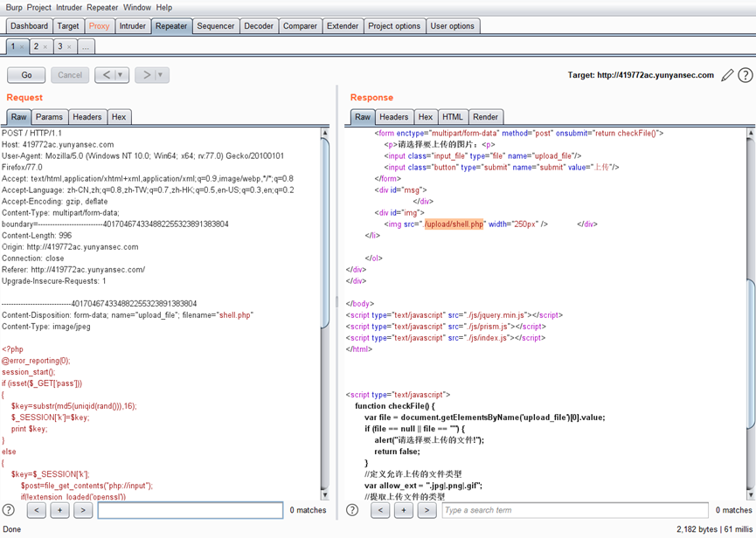Click the Content-Length: 996 header line
Viewport: 756px width, 538px height.
(x=37, y=236)
